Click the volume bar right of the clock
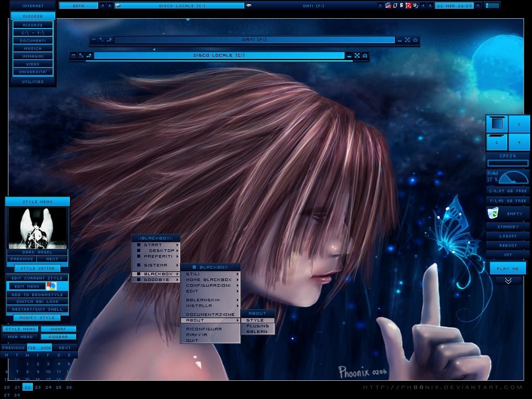 (x=493, y=5)
